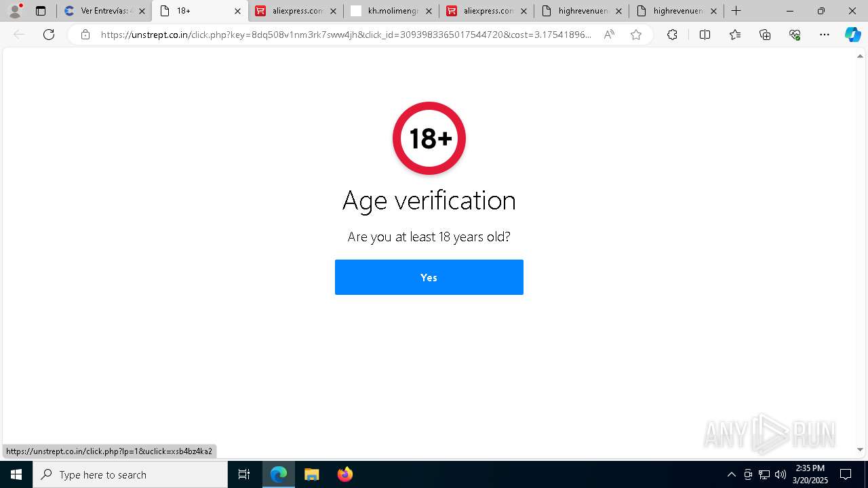Click the address bar URL

[346, 35]
